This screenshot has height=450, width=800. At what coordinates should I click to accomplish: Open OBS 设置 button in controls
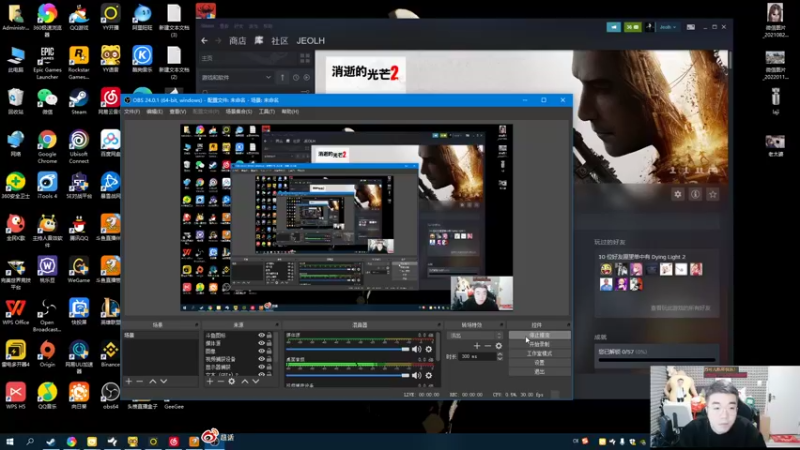tap(539, 363)
